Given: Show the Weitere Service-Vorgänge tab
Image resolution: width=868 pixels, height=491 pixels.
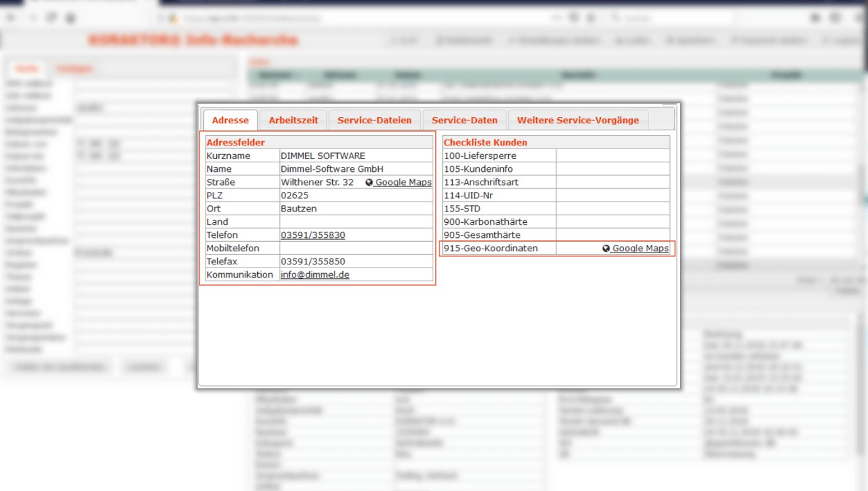Looking at the screenshot, I should coord(577,120).
